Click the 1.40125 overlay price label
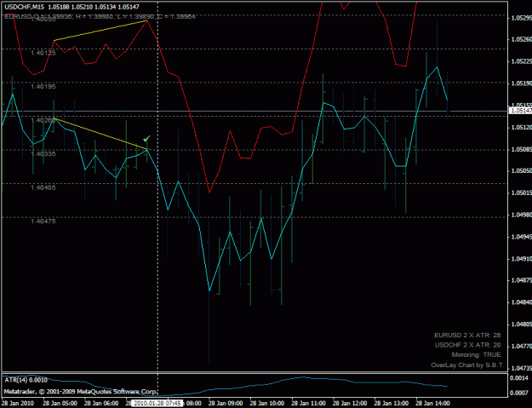 pyautogui.click(x=43, y=53)
